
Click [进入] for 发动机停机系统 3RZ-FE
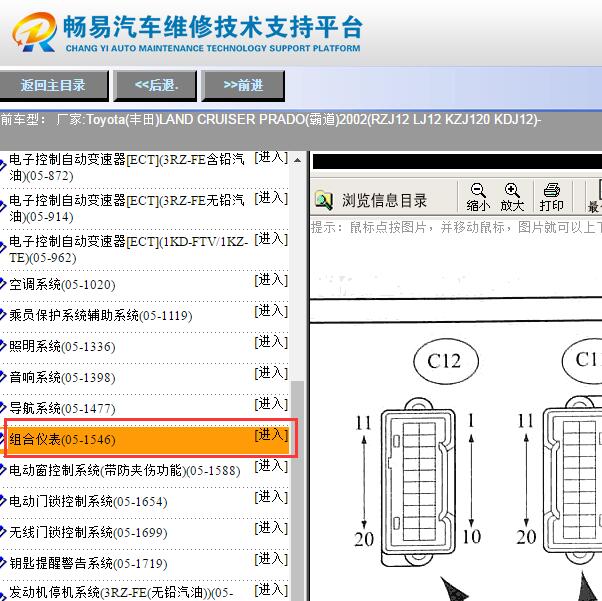click(271, 590)
